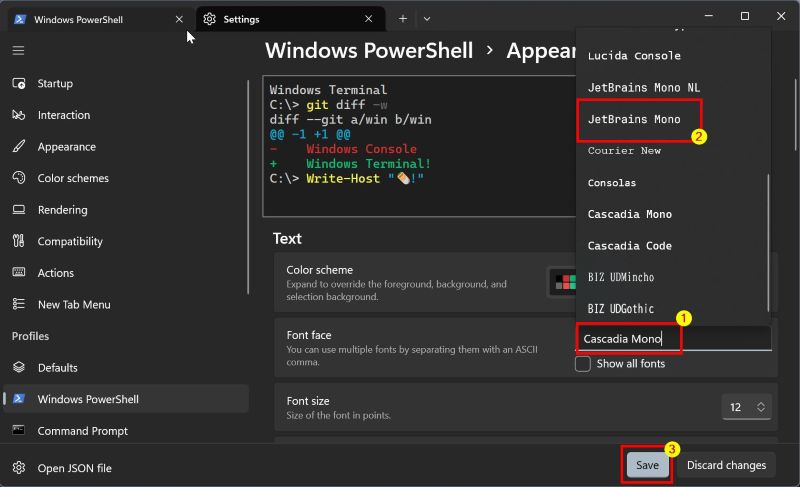Open the new tab dropdown arrow
The width and height of the screenshot is (800, 487).
[x=427, y=18]
